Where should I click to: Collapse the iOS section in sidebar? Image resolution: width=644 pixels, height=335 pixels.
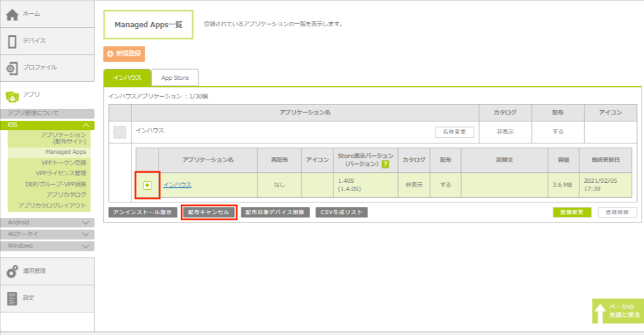[86, 125]
